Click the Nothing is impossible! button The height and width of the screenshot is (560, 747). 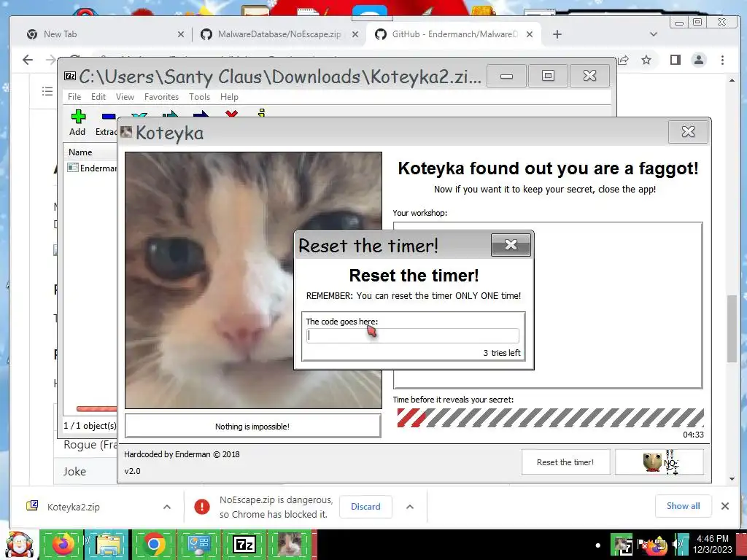252,426
